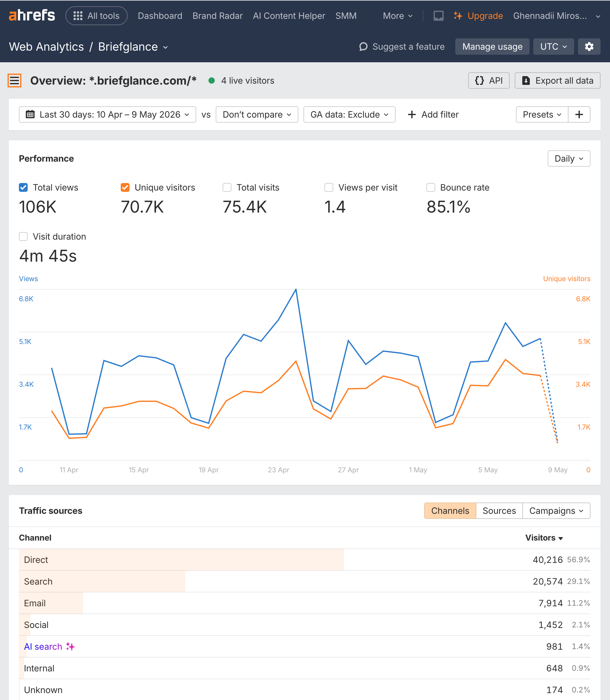Click Manage usage
The width and height of the screenshot is (610, 700).
[492, 47]
